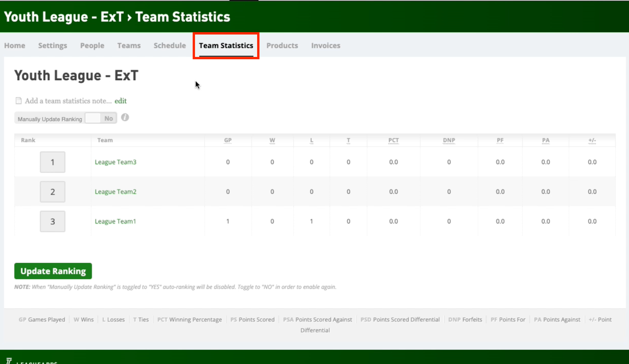Click the edit link for statistics note

click(121, 101)
